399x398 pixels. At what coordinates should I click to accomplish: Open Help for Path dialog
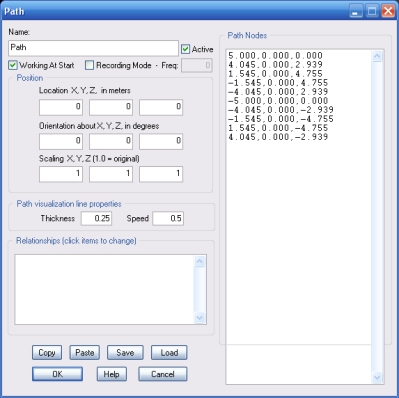click(x=111, y=374)
